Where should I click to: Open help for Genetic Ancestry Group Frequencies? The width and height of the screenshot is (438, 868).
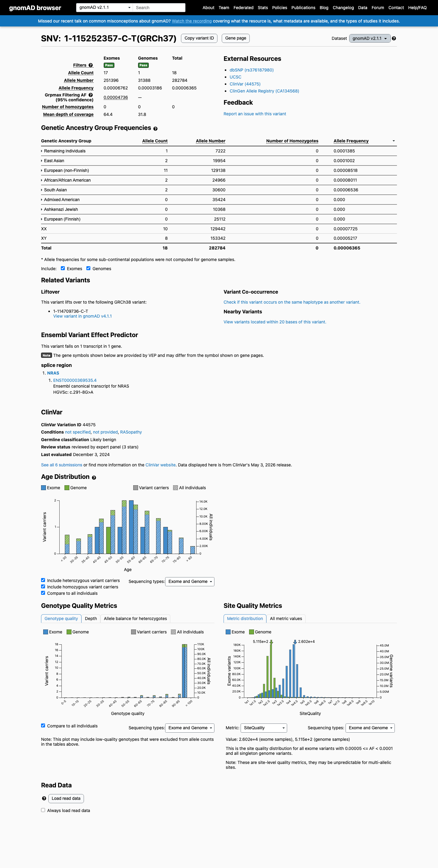[155, 129]
